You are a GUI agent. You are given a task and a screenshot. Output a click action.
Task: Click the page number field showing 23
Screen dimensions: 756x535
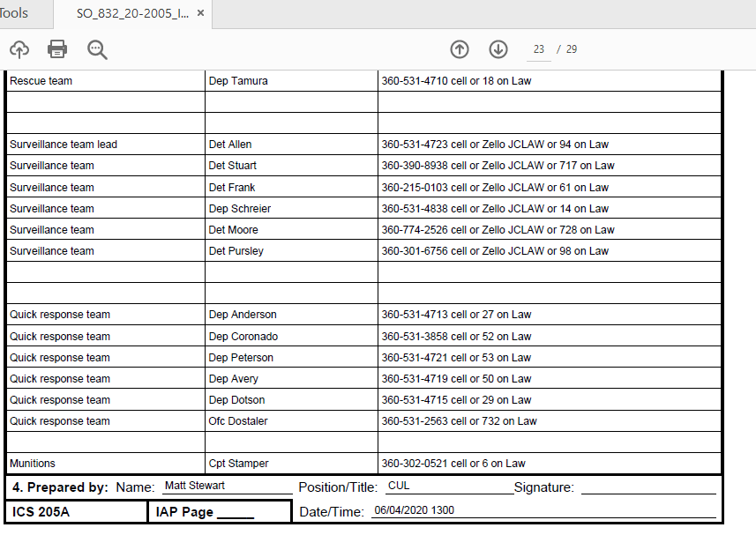539,49
